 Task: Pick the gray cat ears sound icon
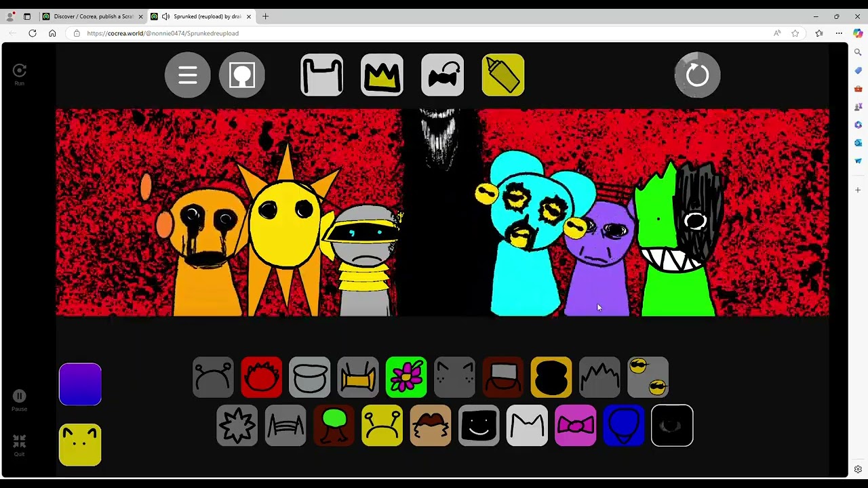tap(454, 378)
